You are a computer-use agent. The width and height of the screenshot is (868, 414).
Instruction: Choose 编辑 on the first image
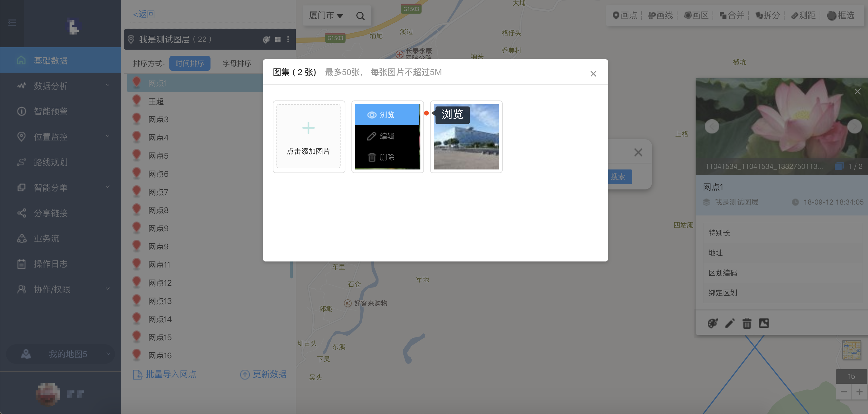point(387,136)
